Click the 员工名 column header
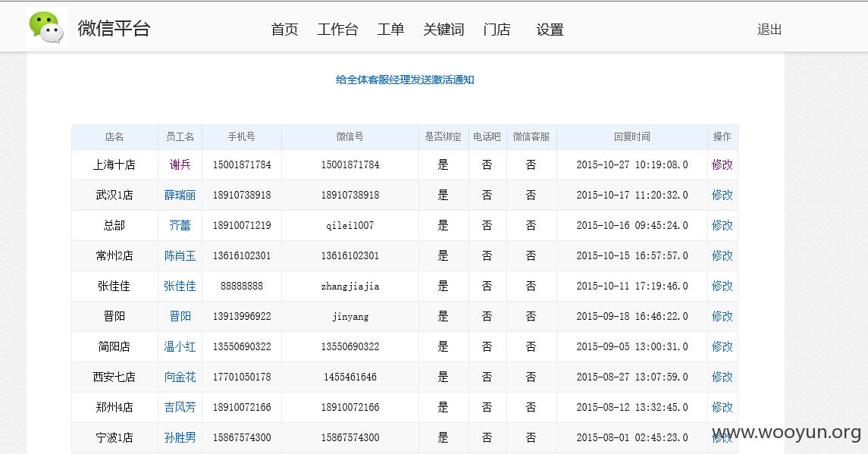Screen dimensions: 868x454 (180, 136)
